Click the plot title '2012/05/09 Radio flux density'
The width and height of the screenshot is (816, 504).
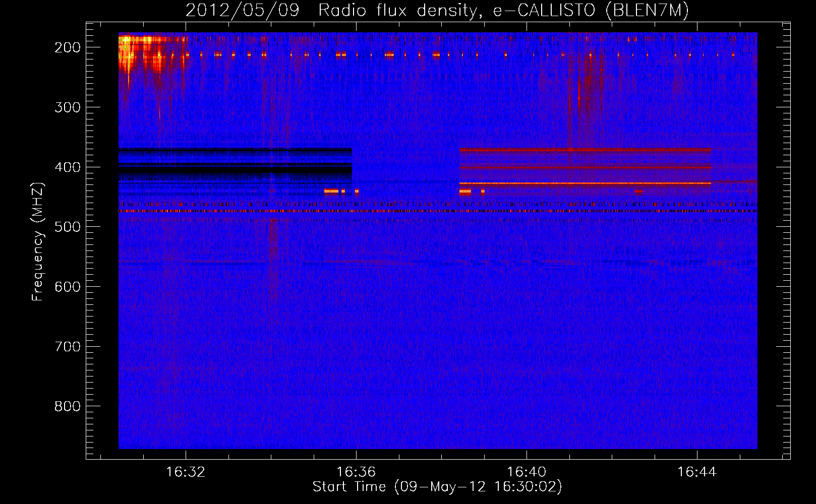pyautogui.click(x=437, y=11)
